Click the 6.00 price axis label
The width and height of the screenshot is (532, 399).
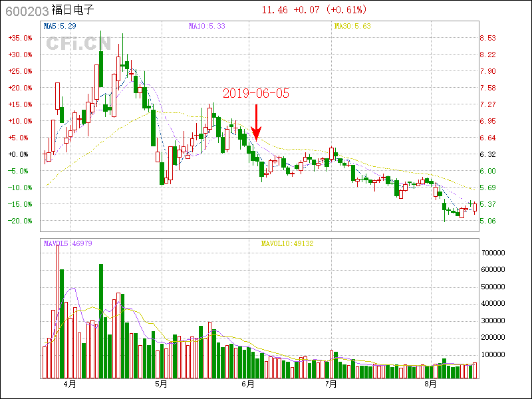488,171
